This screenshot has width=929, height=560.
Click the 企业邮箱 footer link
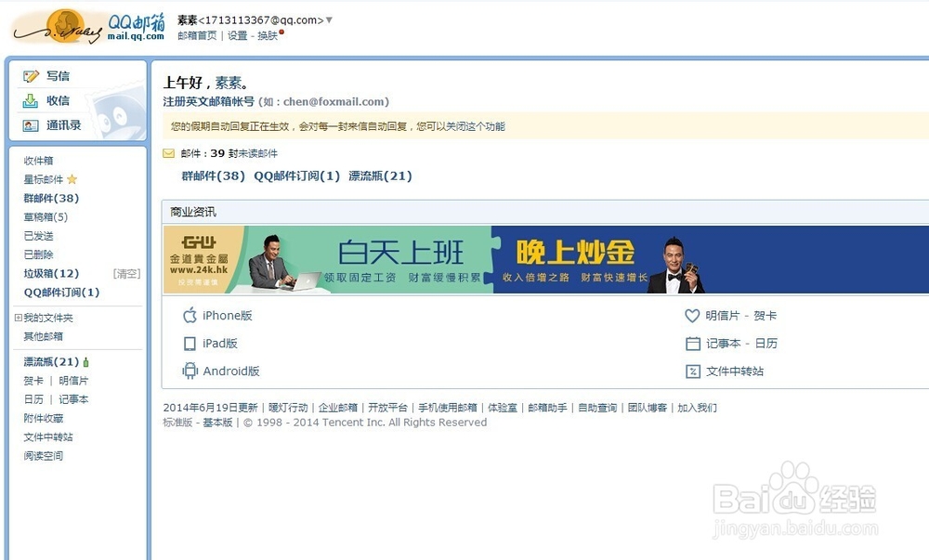tap(338, 408)
